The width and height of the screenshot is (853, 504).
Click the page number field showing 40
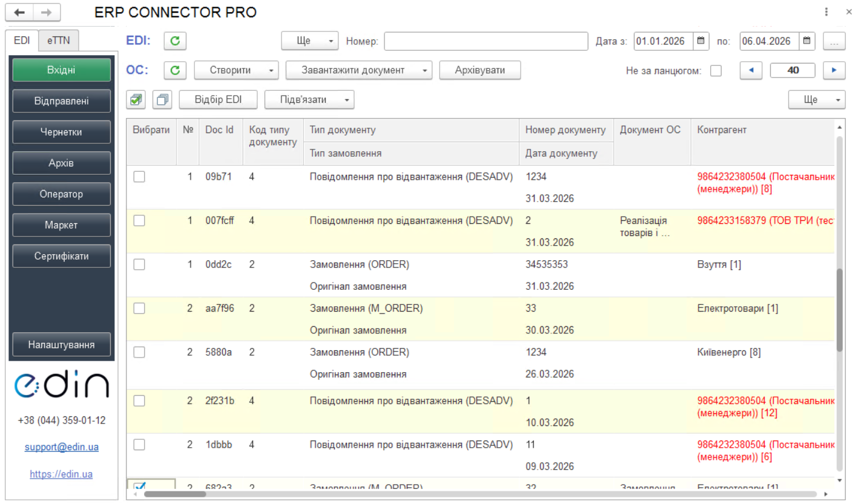pos(792,70)
